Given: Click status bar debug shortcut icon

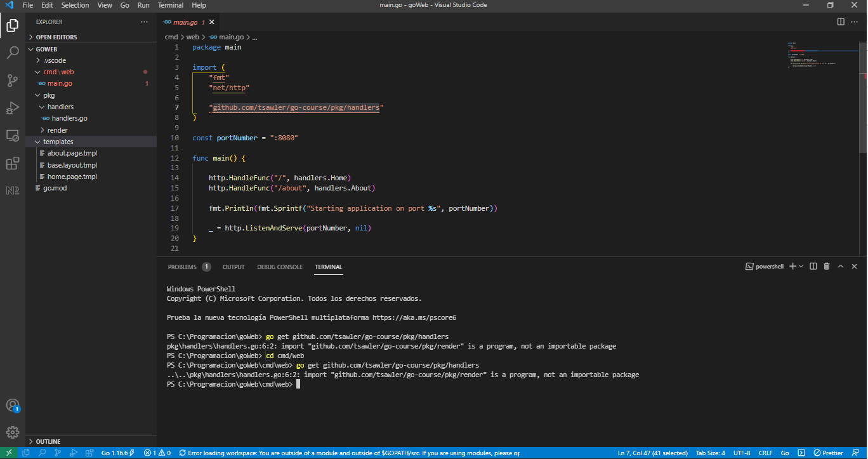Looking at the screenshot, I should click(x=74, y=453).
